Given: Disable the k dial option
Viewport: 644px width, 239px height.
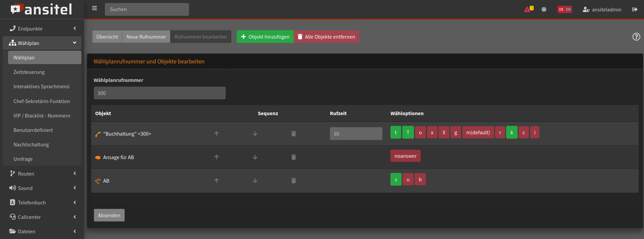Looking at the screenshot, I should pyautogui.click(x=512, y=133).
